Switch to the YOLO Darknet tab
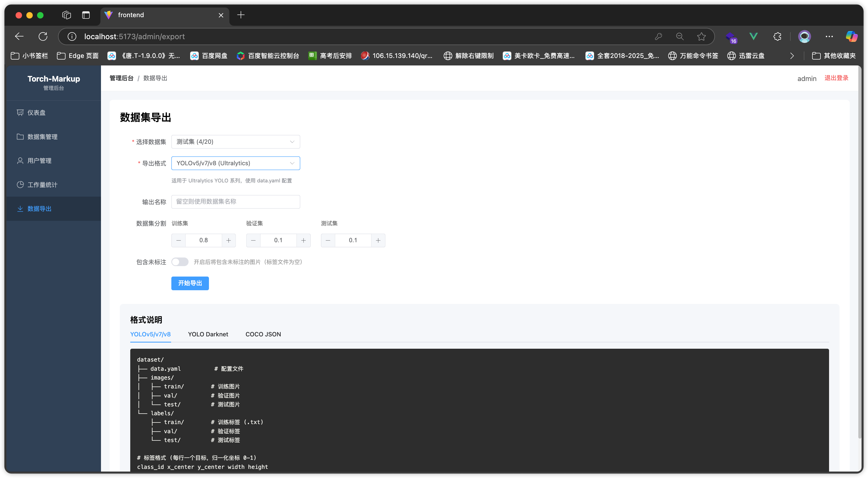 (x=208, y=334)
